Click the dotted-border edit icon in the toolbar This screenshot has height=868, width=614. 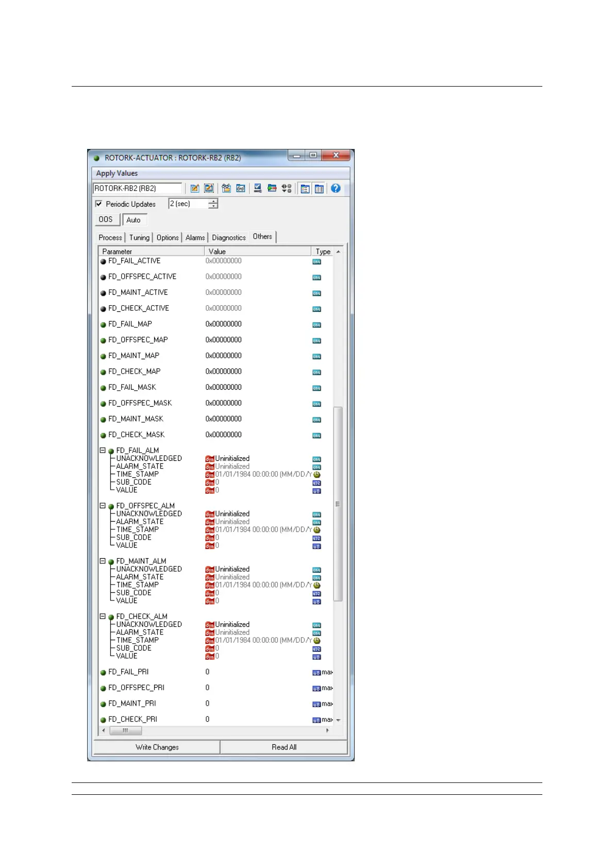coord(209,189)
